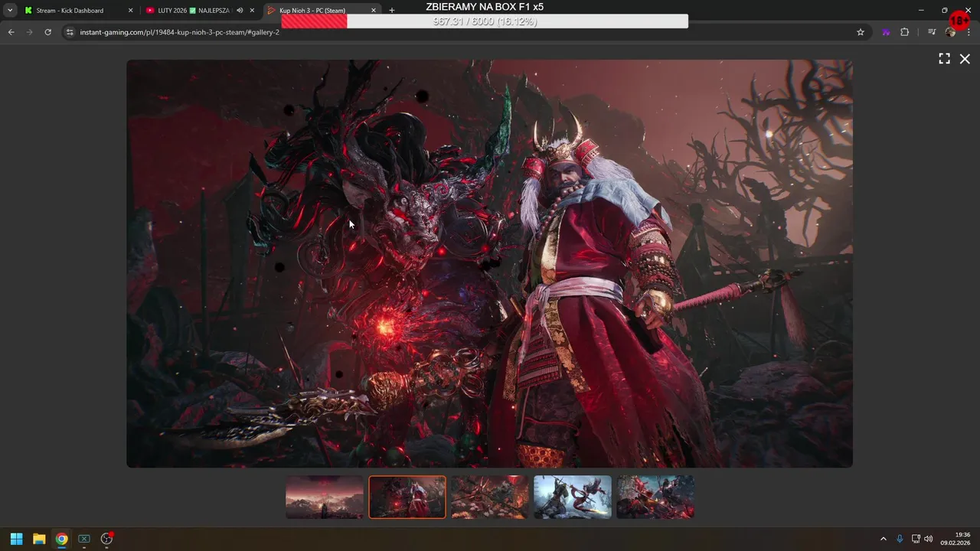Click the donation goal progress bar
This screenshot has width=980, height=551.
tap(485, 21)
